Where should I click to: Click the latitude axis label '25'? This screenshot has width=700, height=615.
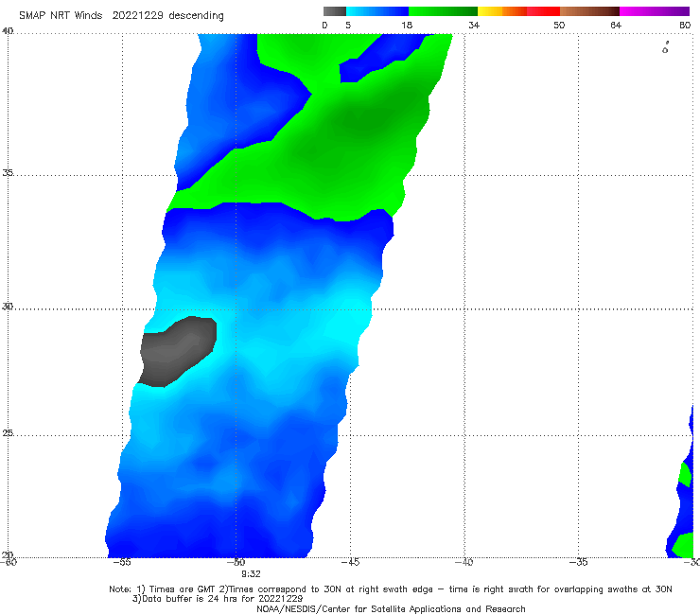coord(8,432)
